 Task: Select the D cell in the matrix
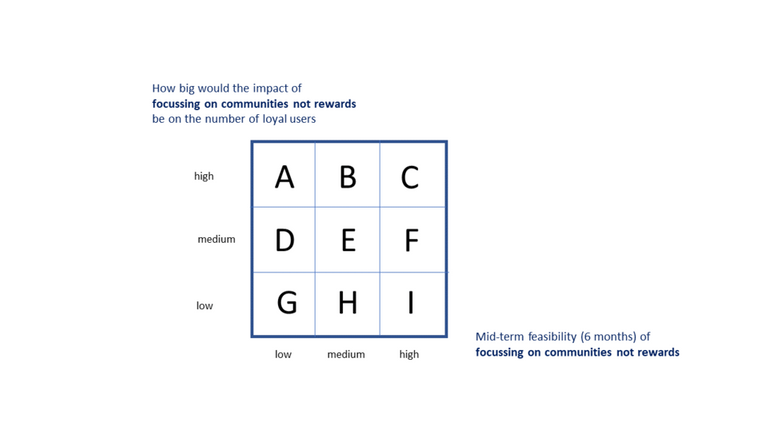point(284,240)
